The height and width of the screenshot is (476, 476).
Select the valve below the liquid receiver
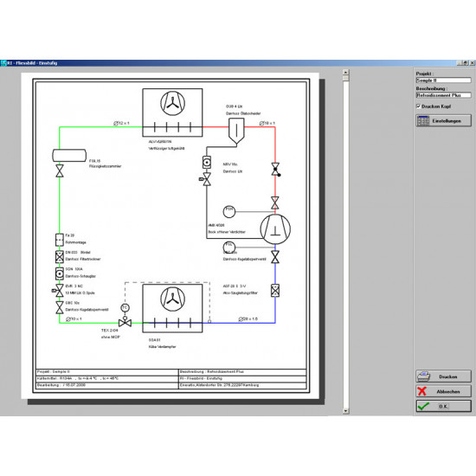click(x=60, y=170)
